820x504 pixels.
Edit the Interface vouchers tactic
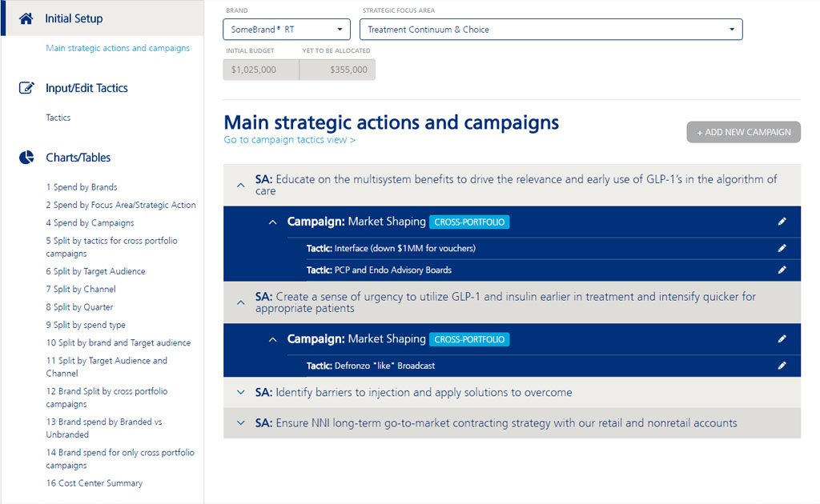pos(782,248)
